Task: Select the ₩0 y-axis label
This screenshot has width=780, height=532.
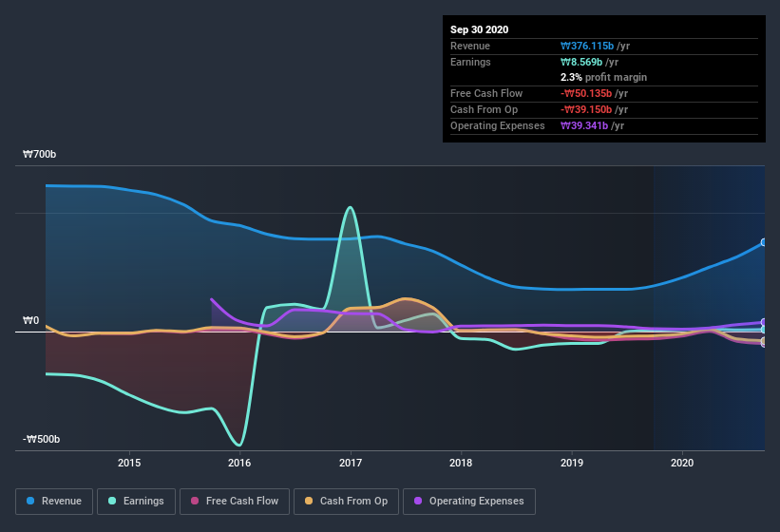Action: tap(30, 320)
